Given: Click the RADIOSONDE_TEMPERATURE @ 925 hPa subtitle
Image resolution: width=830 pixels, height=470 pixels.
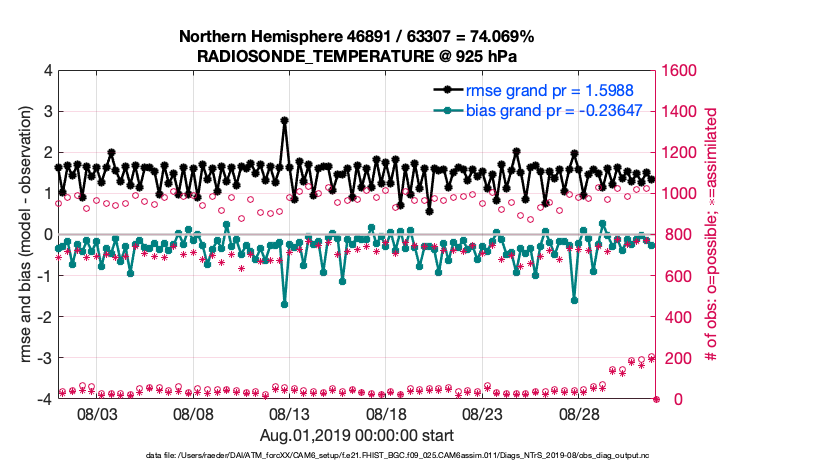Looking at the screenshot, I should 356,56.
